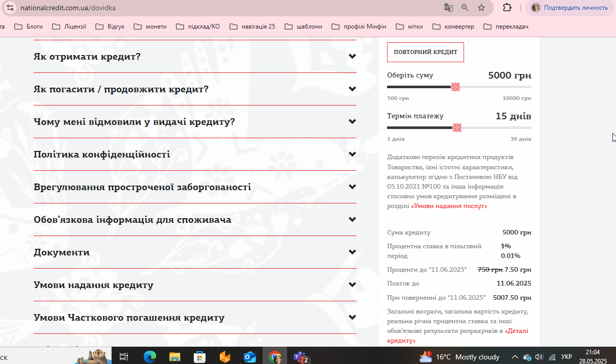Open the конвертер bookmarks folder
The height and width of the screenshot is (364, 616).
(x=453, y=27)
